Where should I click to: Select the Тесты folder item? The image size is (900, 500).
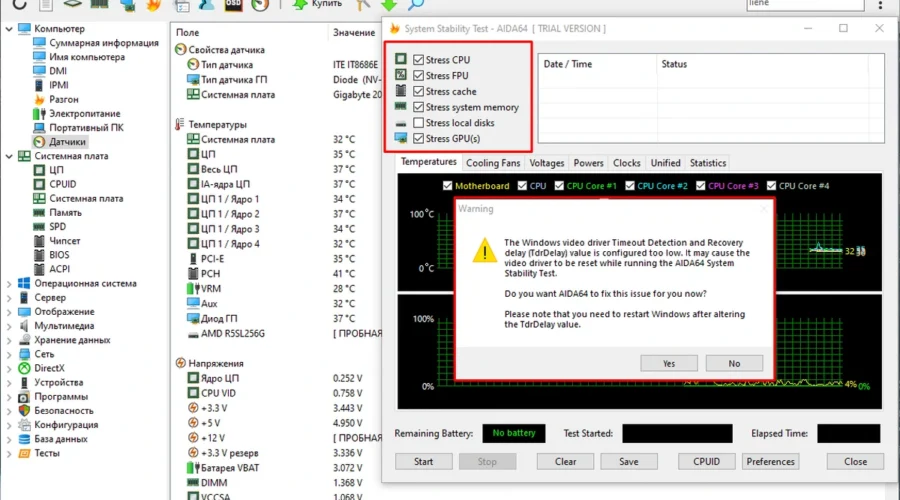point(46,453)
